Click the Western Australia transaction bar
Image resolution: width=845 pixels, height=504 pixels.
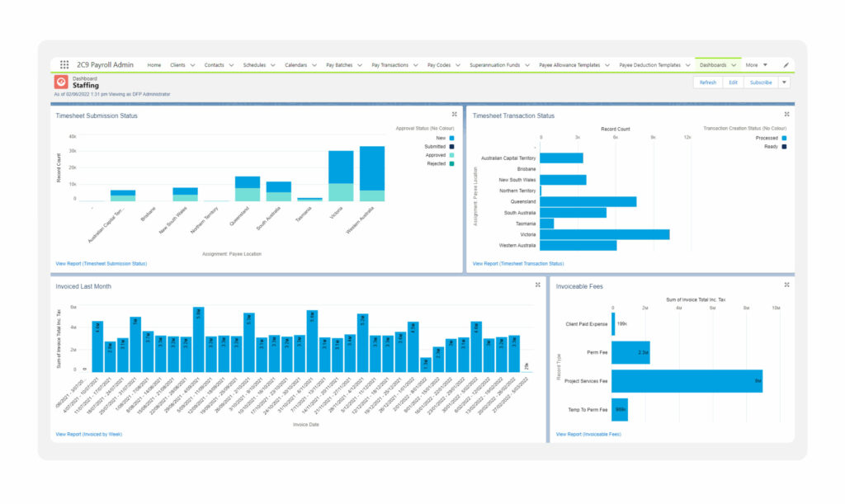point(578,246)
